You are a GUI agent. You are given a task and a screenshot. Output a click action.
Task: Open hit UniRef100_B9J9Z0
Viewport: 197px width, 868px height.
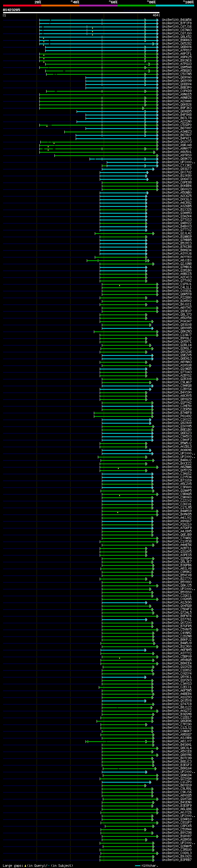click(177, 856)
